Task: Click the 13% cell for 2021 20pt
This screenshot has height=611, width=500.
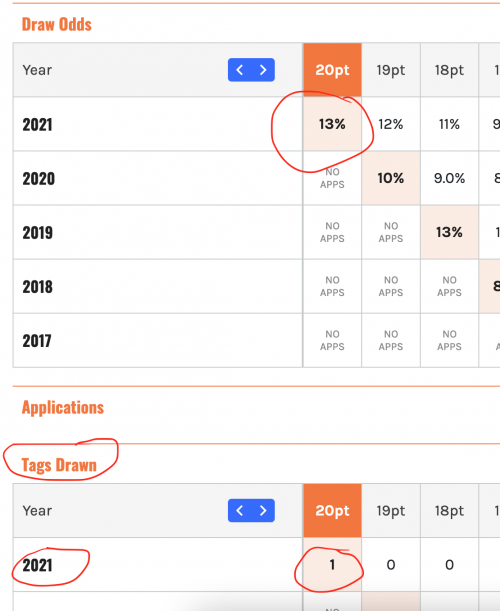Action: pos(332,124)
